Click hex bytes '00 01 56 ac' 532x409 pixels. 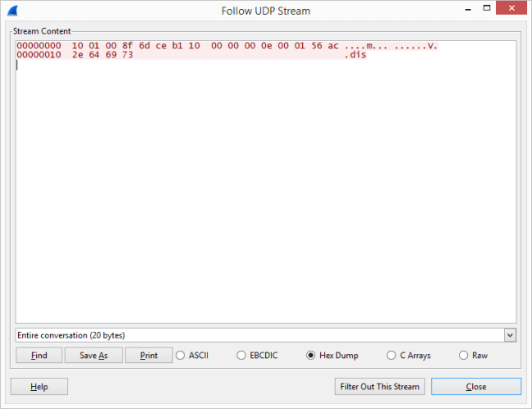(308, 45)
